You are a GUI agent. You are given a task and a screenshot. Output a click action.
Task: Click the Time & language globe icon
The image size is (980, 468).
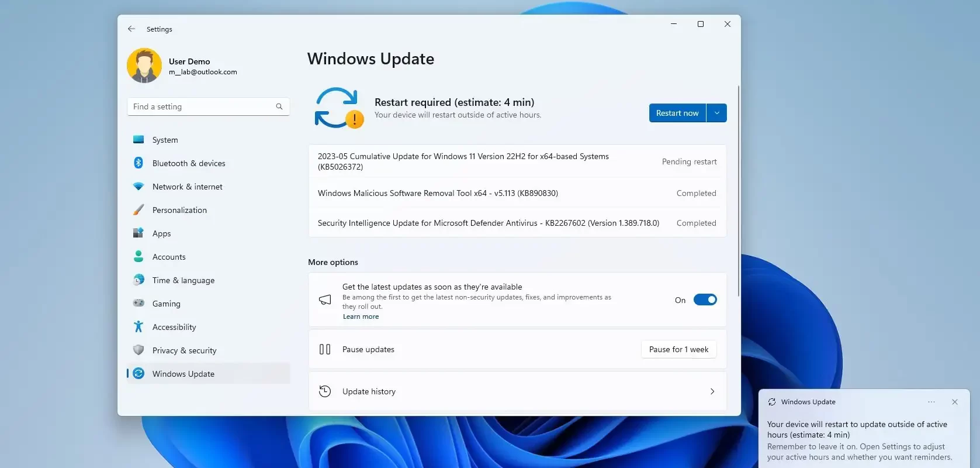click(138, 280)
